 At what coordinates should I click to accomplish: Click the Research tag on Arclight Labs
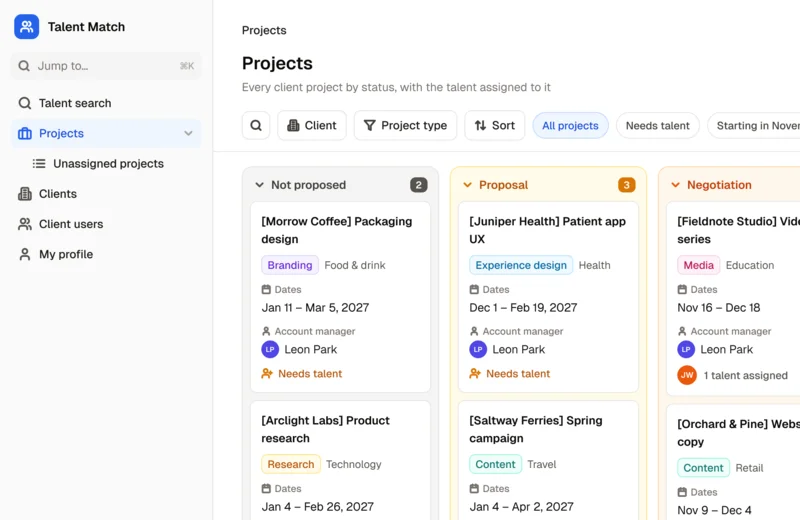291,464
